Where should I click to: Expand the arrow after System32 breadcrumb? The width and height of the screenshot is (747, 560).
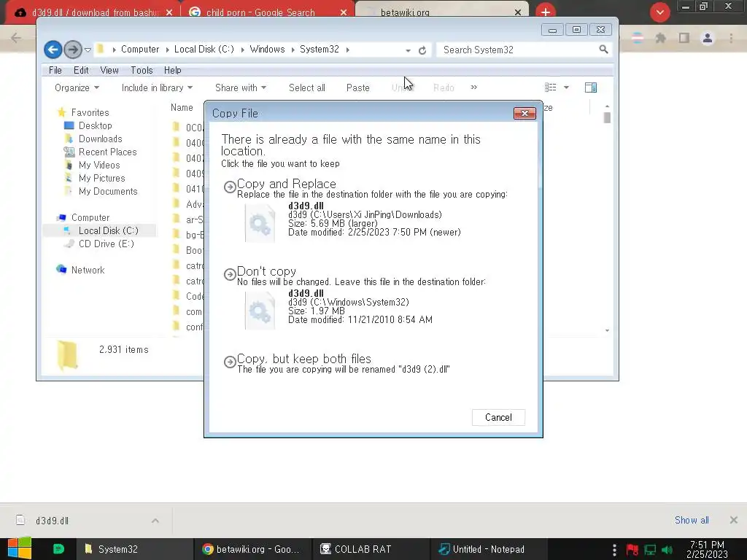click(x=348, y=50)
